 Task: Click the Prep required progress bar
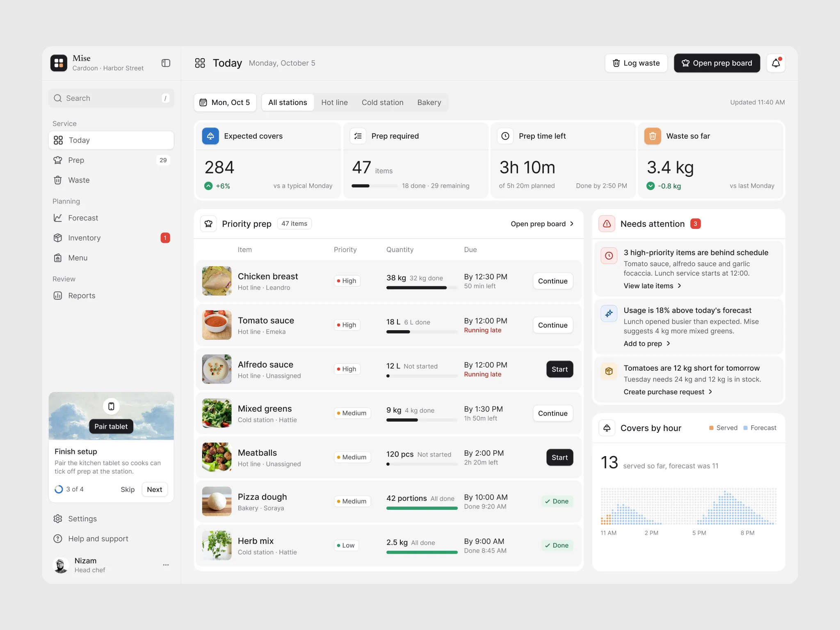(374, 186)
